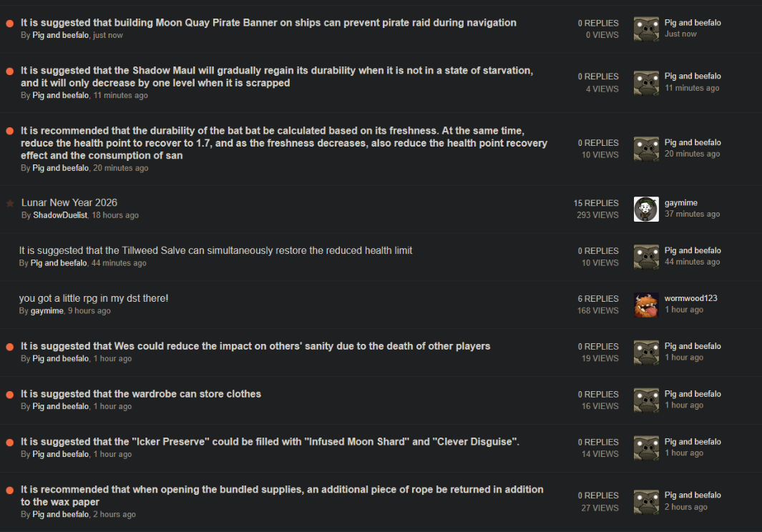This screenshot has height=532, width=762.
Task: Open ShadowDuelist's author profile link
Action: click(x=60, y=215)
